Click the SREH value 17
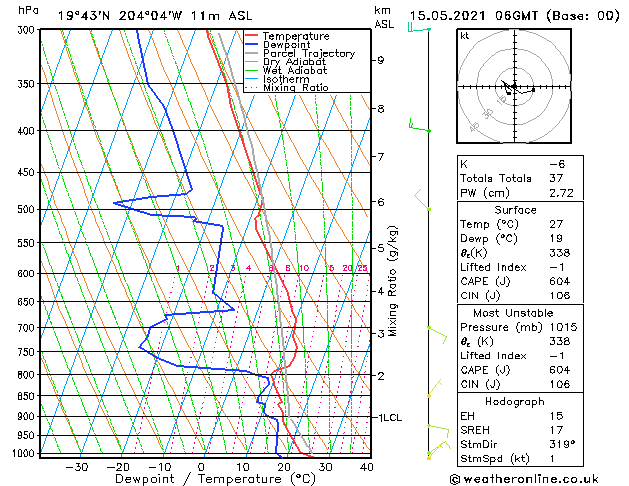Image resolution: width=629 pixels, height=486 pixels. coord(556,430)
